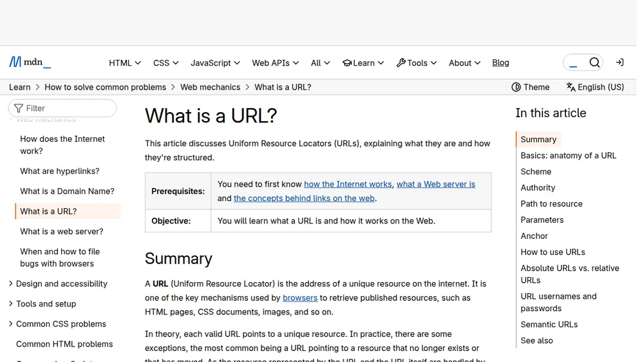Jump to Authority section
This screenshot has width=644, height=362.
coord(538,187)
